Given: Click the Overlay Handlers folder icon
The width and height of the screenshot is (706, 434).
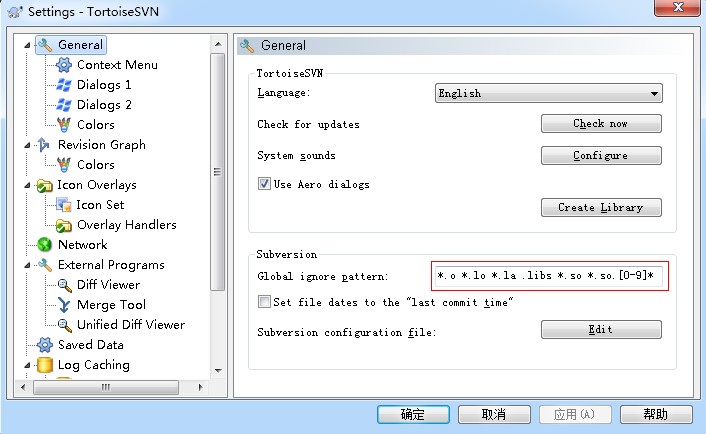Looking at the screenshot, I should [x=64, y=225].
